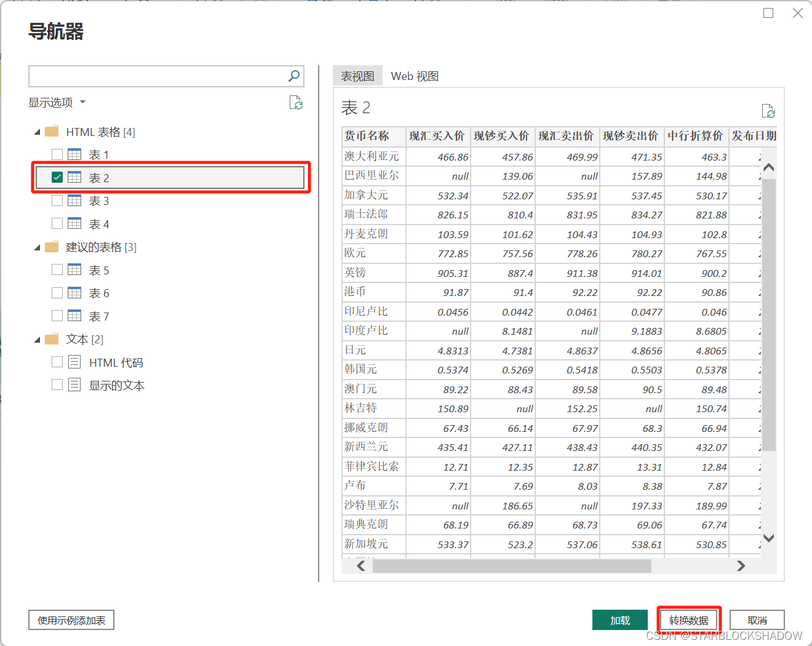Click the table icon of 表 6
This screenshot has height=646, width=812.
74,293
